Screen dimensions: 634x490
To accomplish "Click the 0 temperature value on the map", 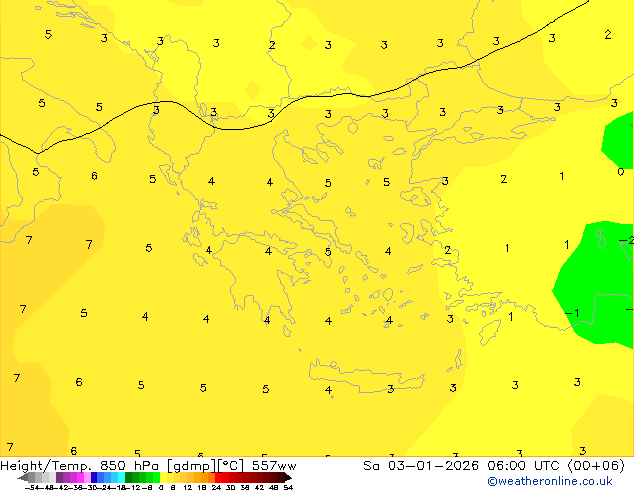I will (x=620, y=172).
